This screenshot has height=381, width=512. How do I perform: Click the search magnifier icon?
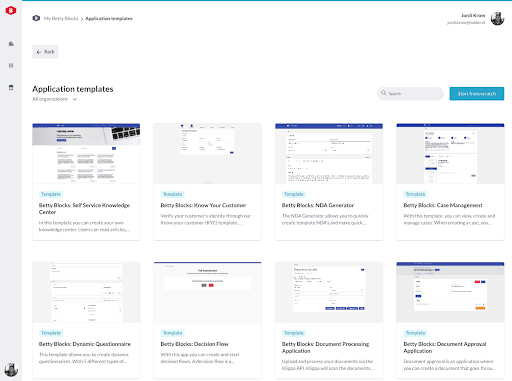pyautogui.click(x=384, y=93)
